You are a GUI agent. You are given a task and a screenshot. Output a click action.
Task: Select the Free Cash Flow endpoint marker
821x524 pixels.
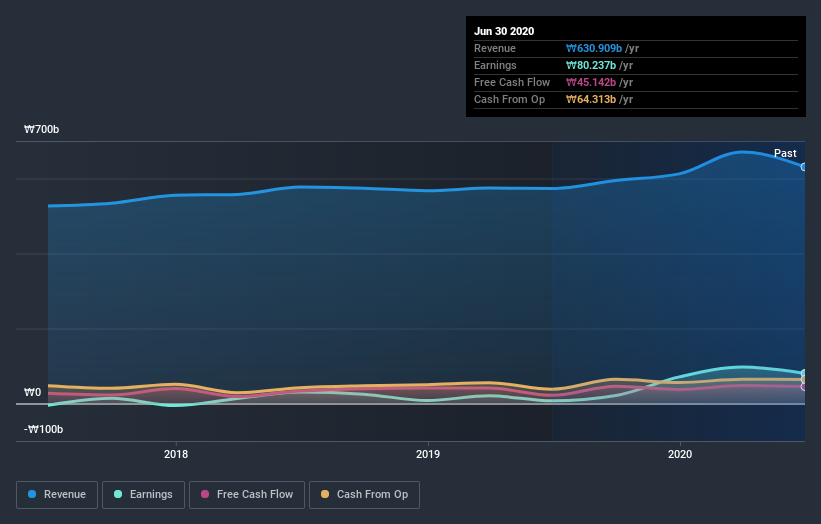click(804, 387)
